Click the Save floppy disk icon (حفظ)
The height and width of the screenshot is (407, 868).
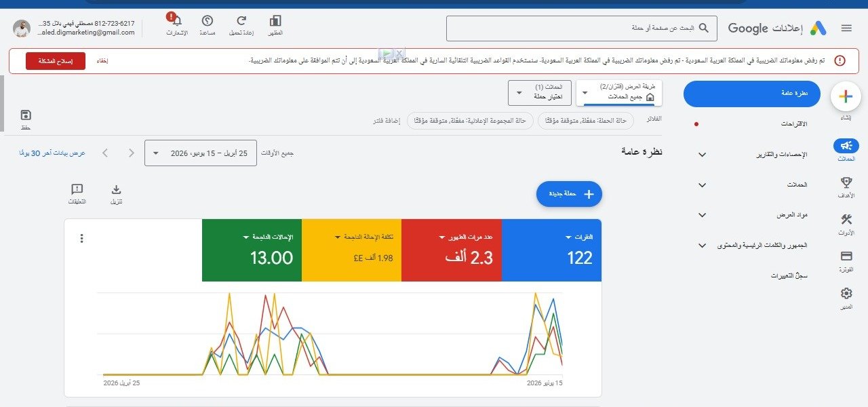tap(26, 115)
